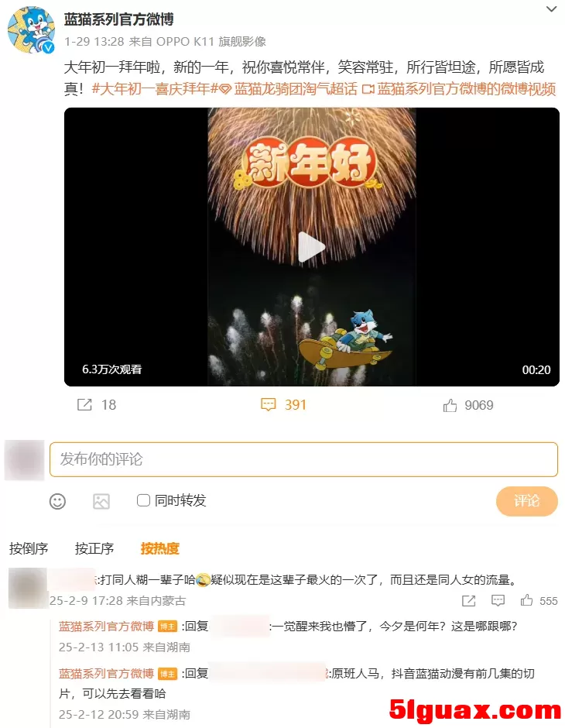
Task: Open the comments icon showing 391
Action: pyautogui.click(x=268, y=405)
